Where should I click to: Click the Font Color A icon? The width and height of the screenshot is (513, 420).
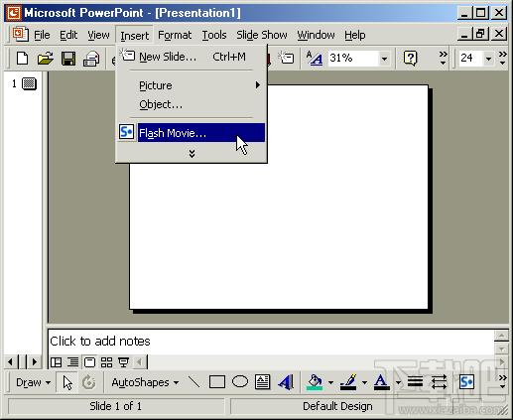[381, 382]
